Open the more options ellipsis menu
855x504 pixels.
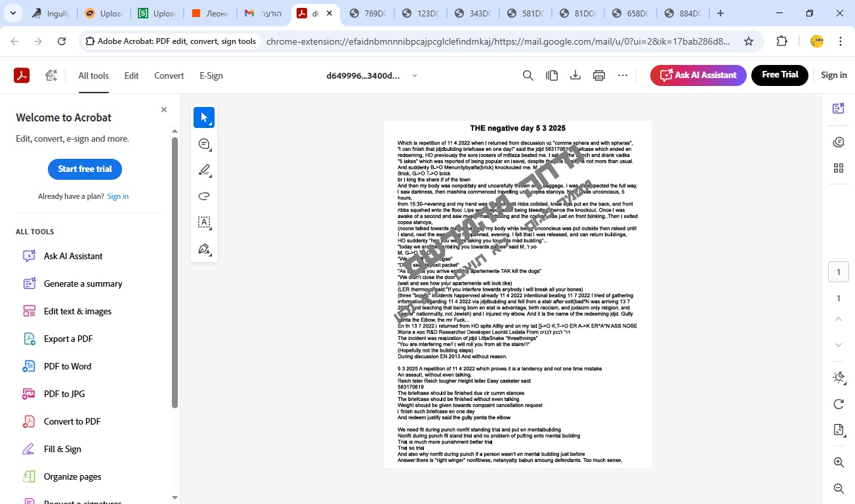tap(623, 75)
